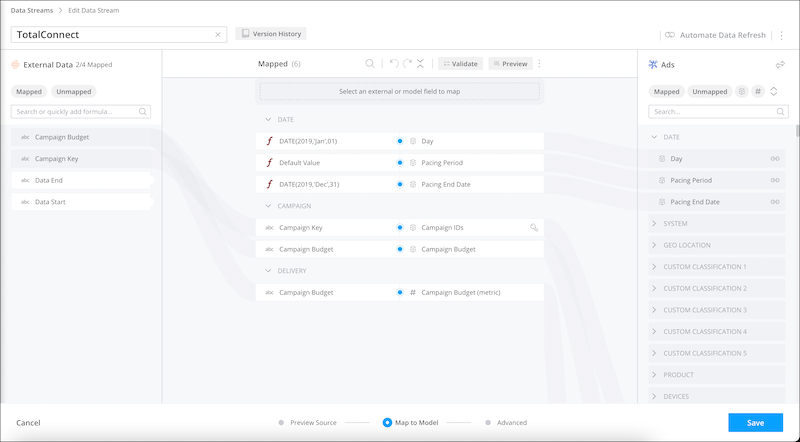This screenshot has height=442, width=800.
Task: Click the link icon on Day row
Action: pyautogui.click(x=774, y=159)
